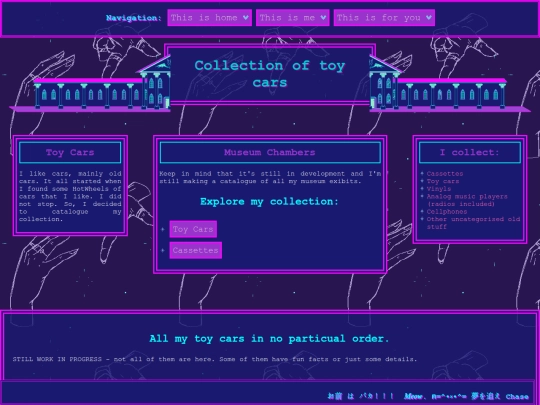Click the scrolling marquee text at the bottom
The width and height of the screenshot is (540, 405).
[x=428, y=396]
